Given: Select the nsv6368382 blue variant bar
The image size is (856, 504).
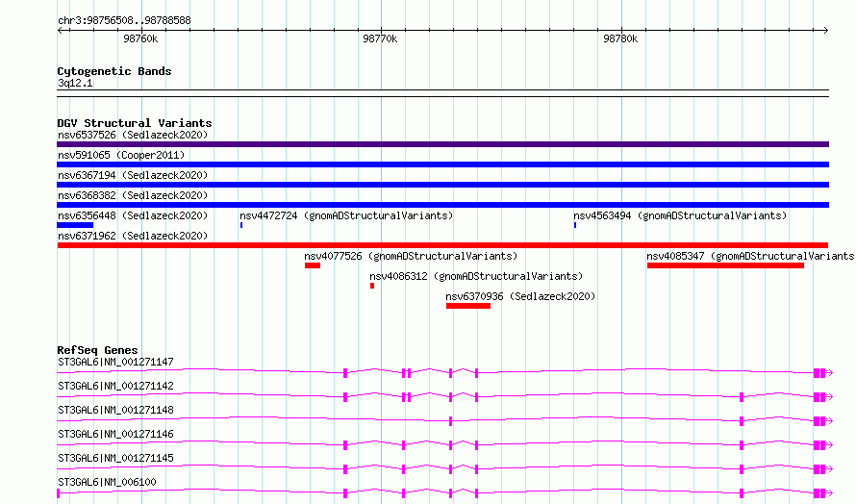Looking at the screenshot, I should click(x=442, y=205).
